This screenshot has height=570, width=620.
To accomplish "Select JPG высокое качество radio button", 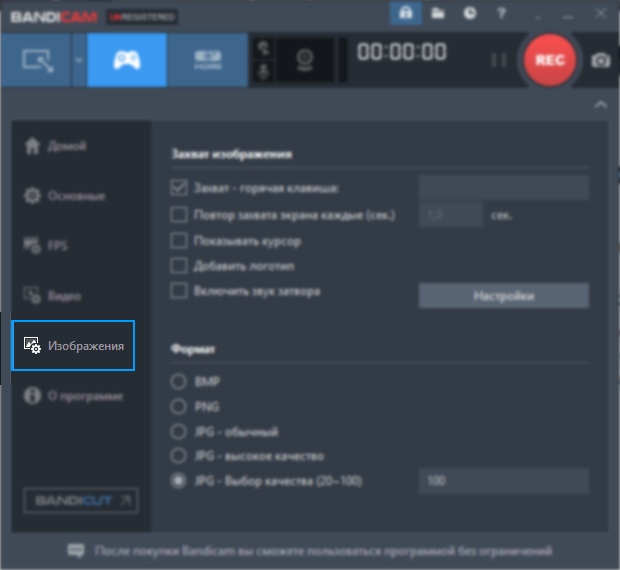I will click(x=178, y=456).
